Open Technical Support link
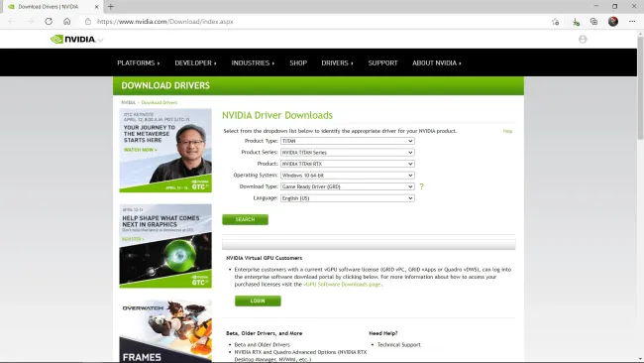This screenshot has height=363, width=644. 399,344
